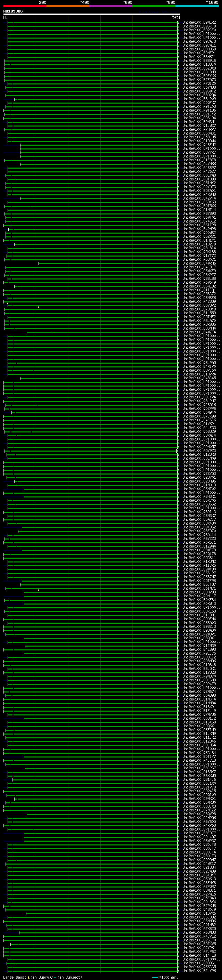
Task: Click hit label UniRef100_B6XC05
Action: [199, 500]
